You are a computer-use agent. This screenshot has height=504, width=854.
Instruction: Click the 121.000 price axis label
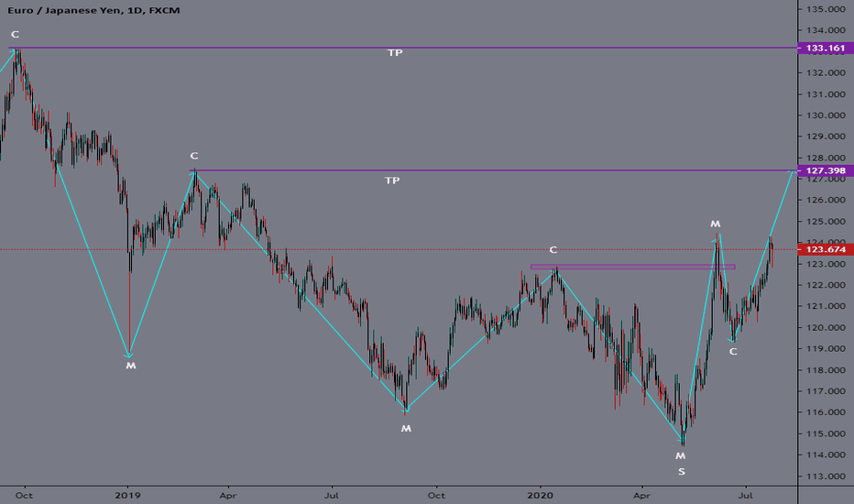pos(826,306)
